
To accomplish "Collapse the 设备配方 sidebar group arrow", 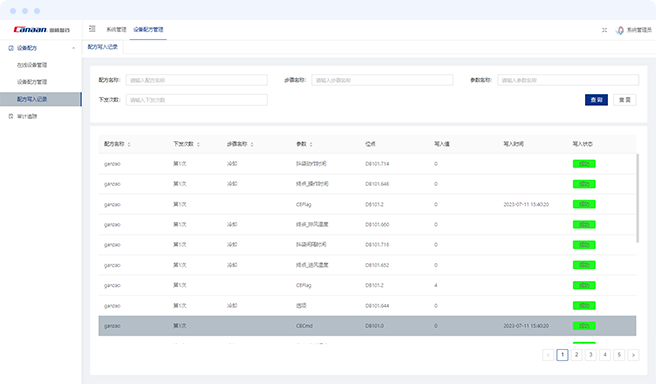I will [x=74, y=48].
